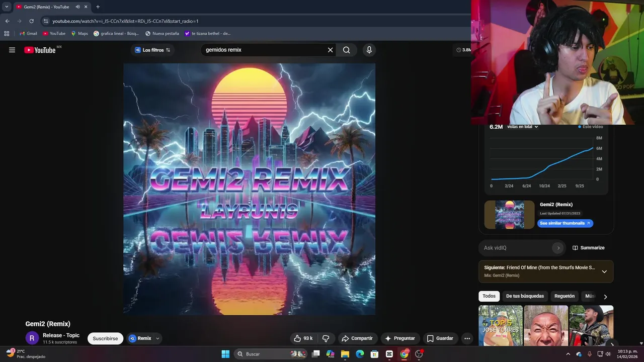Clear the search box with the X
The image size is (644, 362).
(x=330, y=50)
